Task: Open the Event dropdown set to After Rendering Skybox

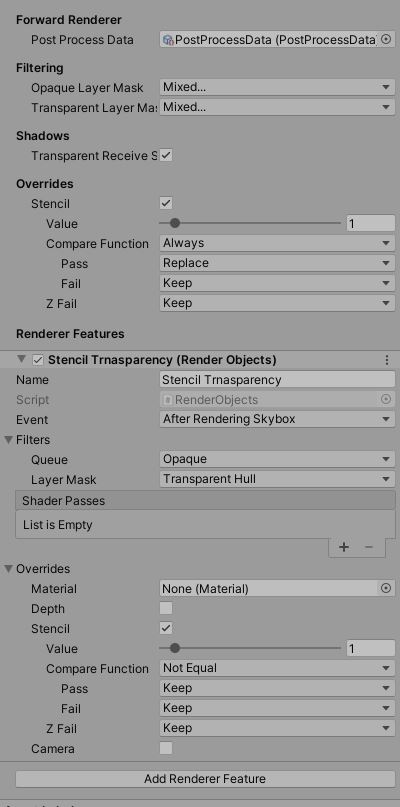Action: pyautogui.click(x=277, y=419)
